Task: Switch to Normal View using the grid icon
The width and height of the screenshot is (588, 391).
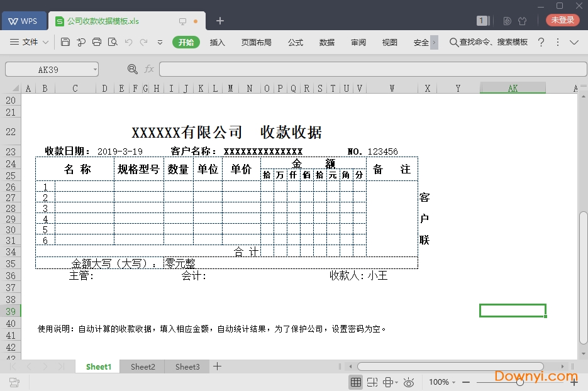Action: (x=356, y=382)
